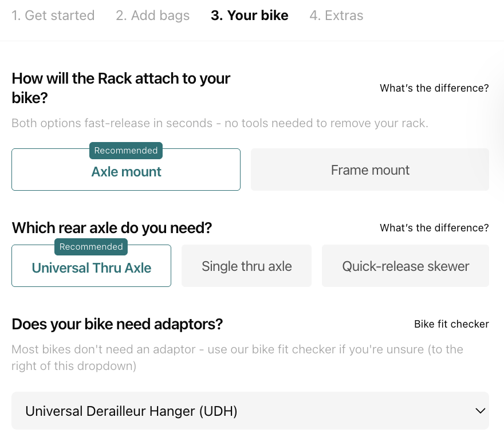This screenshot has width=504, height=441.
Task: Click the chevron arrow on adaptor dropdown
Action: point(480,411)
